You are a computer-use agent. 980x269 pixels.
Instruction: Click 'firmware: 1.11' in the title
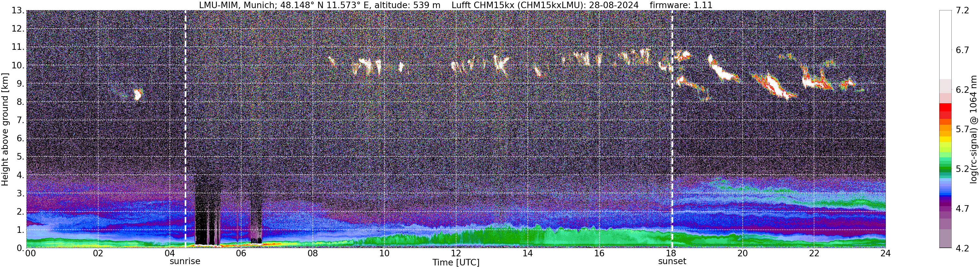click(681, 5)
